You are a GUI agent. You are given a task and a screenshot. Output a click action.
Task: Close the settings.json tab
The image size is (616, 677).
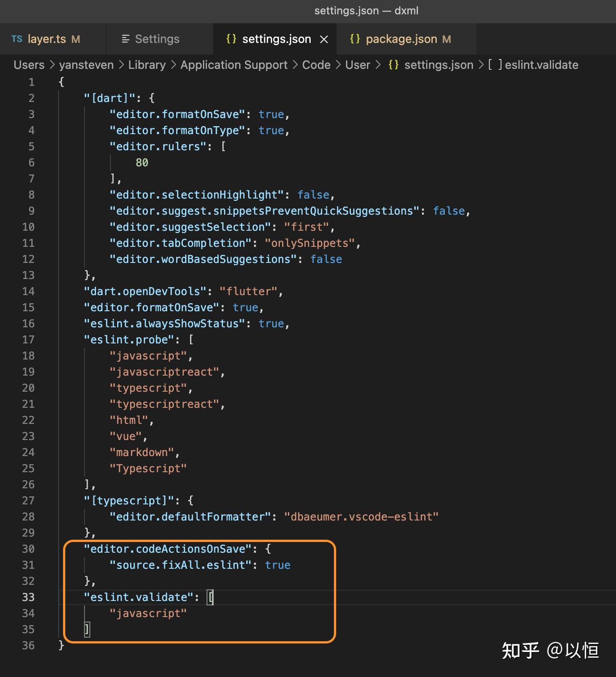coord(324,39)
